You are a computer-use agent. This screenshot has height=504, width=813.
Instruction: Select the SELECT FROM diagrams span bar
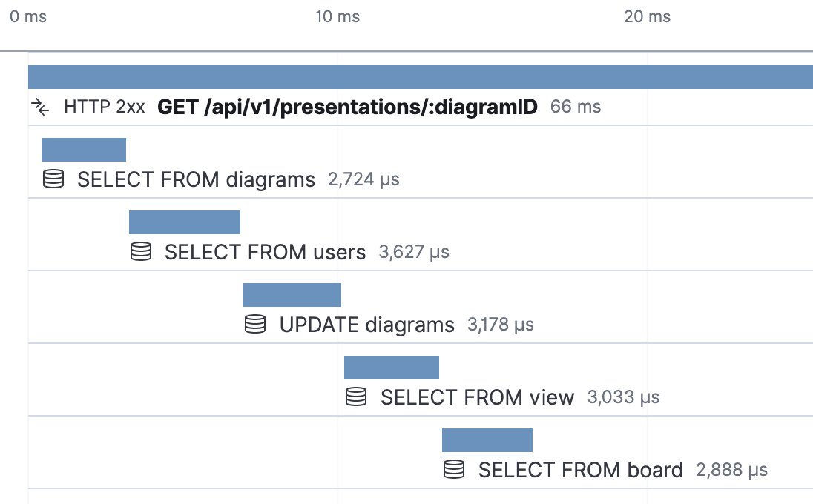click(x=84, y=150)
